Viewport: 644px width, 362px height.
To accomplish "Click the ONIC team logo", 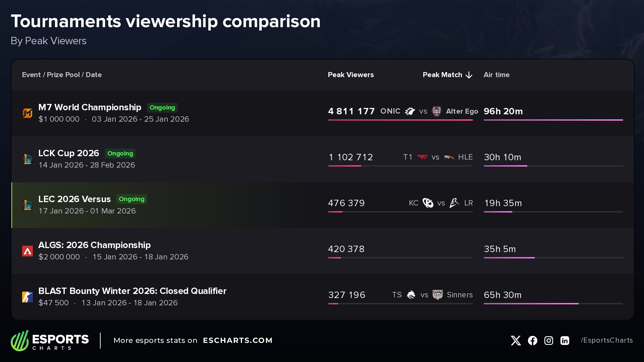I will click(x=410, y=111).
